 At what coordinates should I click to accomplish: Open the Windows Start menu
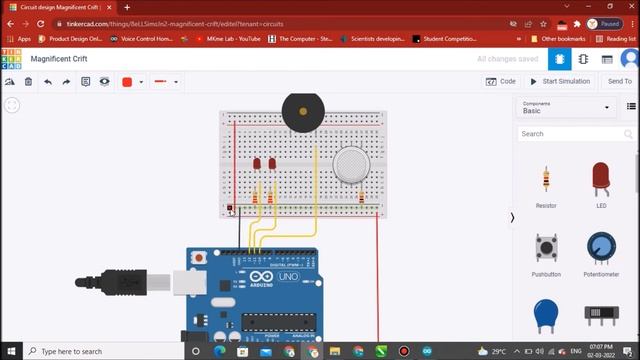coord(11,351)
